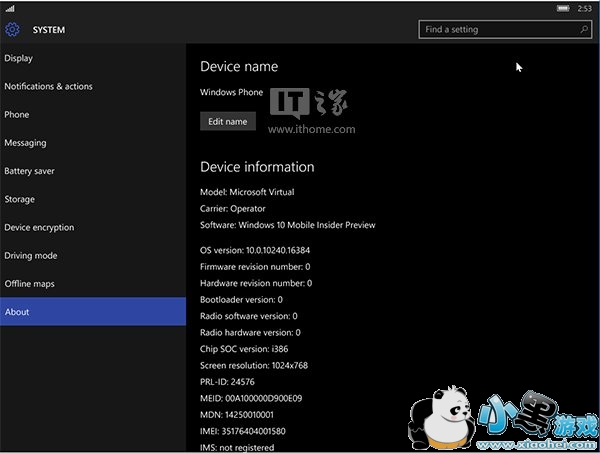Go to Phone settings

click(x=17, y=115)
